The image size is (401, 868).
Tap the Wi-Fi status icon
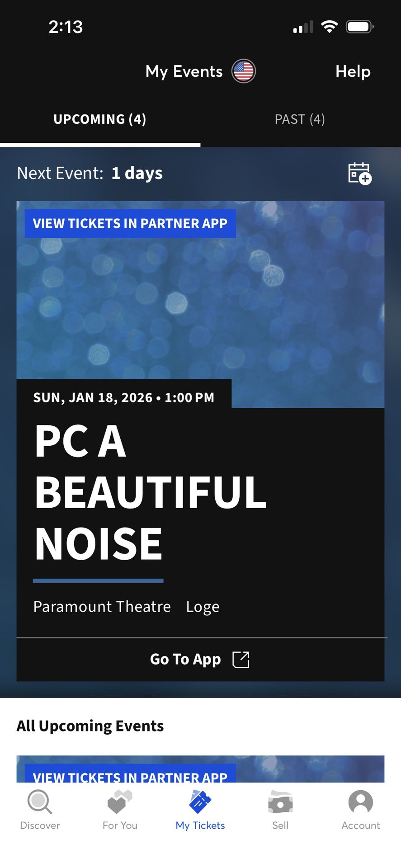330,27
